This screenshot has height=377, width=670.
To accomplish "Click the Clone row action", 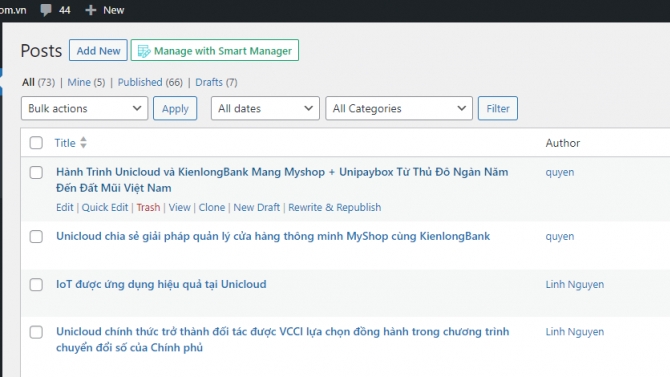I will pos(212,207).
